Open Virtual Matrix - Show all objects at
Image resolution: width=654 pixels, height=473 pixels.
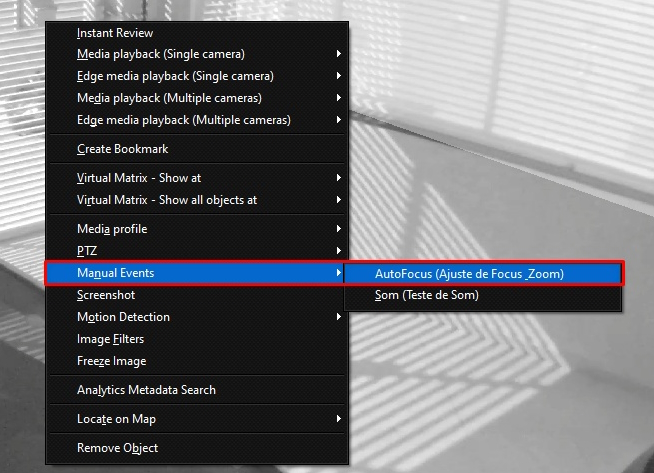pyautogui.click(x=197, y=200)
